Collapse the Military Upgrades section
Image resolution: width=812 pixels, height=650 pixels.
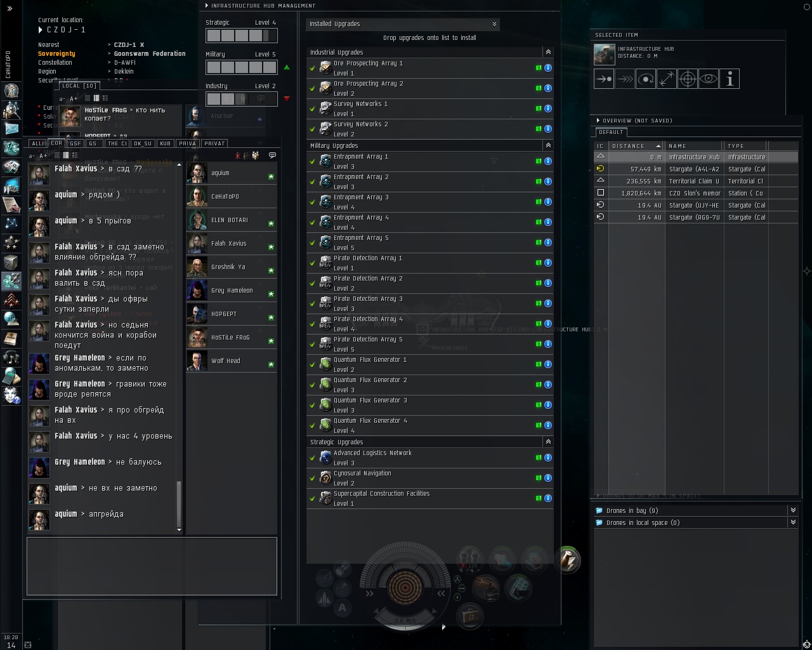coord(548,145)
